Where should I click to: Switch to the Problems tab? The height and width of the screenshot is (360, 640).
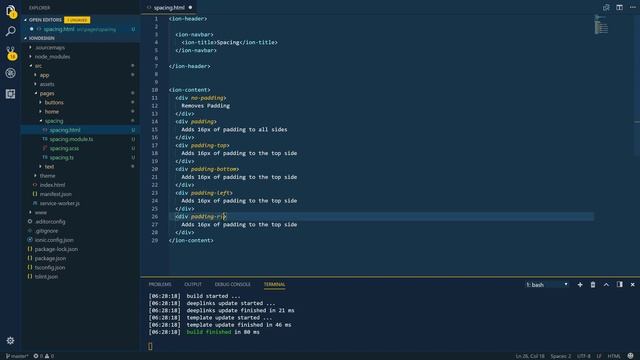160,284
